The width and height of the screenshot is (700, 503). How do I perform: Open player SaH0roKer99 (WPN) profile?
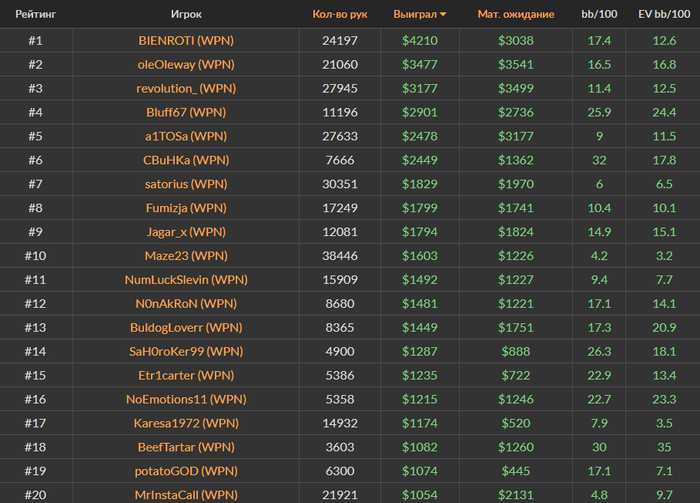[x=186, y=352]
